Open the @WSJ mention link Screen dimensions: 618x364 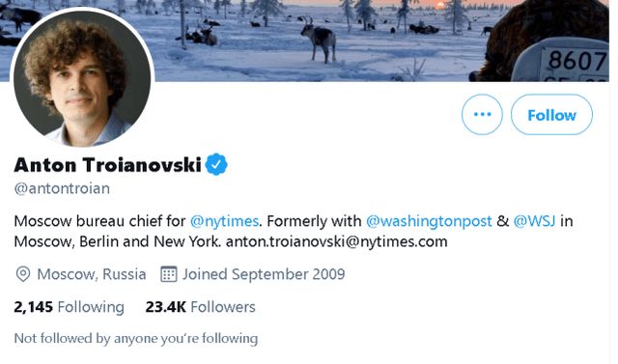[534, 221]
